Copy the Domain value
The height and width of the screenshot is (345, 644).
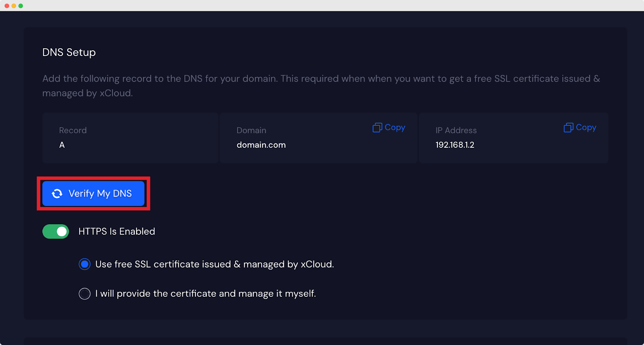pyautogui.click(x=389, y=128)
